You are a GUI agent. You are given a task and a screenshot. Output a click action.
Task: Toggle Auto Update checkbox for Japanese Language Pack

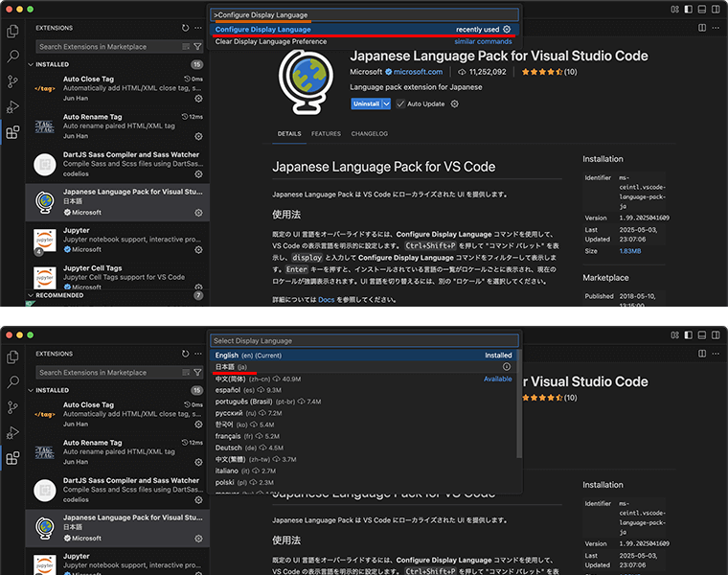pos(400,104)
